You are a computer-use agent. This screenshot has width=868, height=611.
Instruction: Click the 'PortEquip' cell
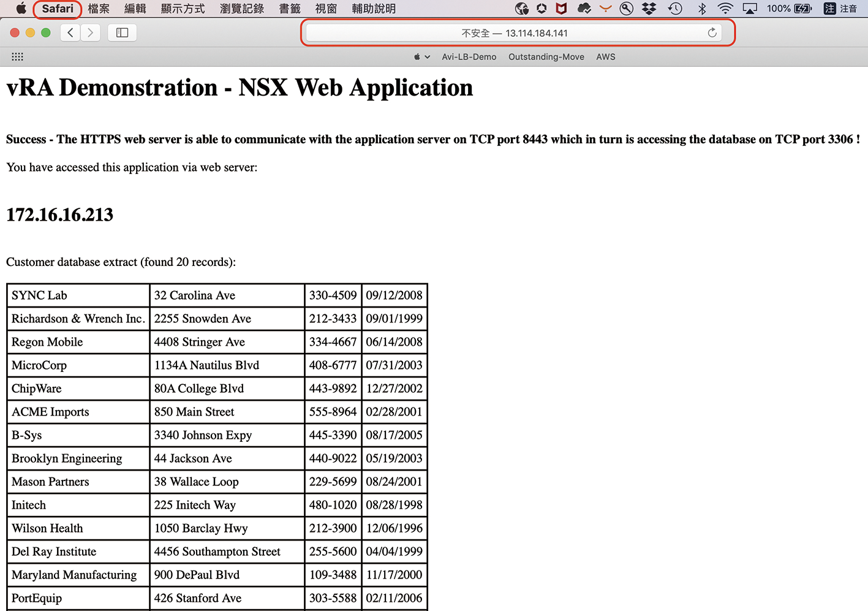point(78,598)
